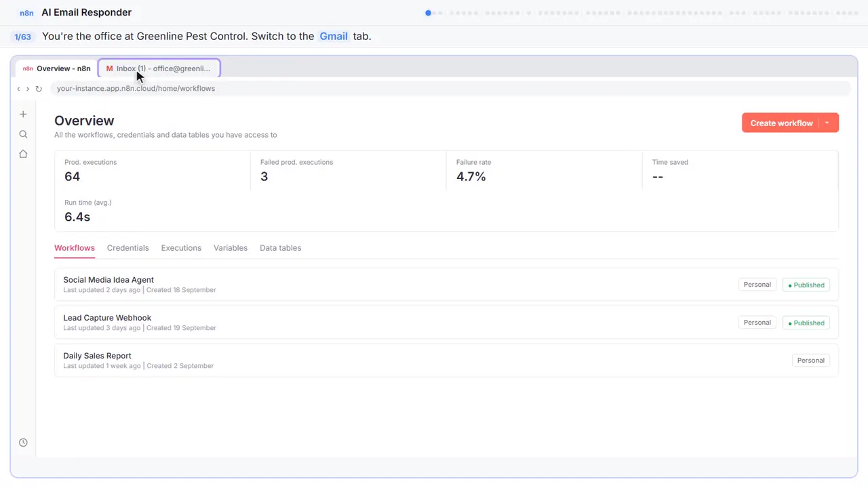Click the Create workflow button

pyautogui.click(x=781, y=123)
